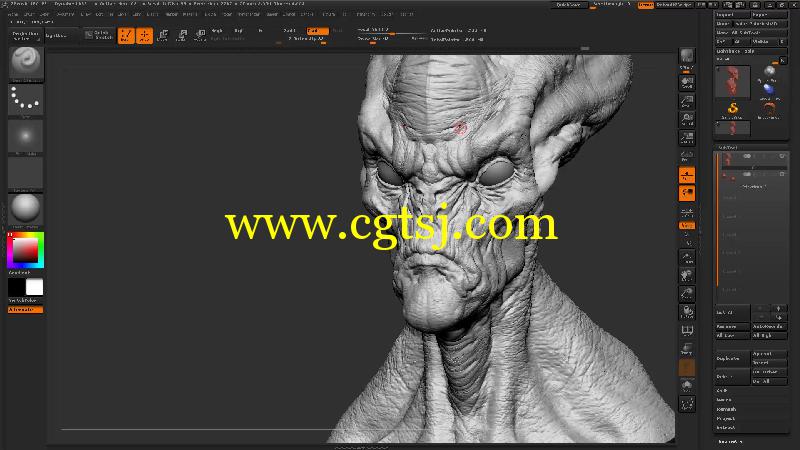Expand the Project section

click(x=726, y=418)
